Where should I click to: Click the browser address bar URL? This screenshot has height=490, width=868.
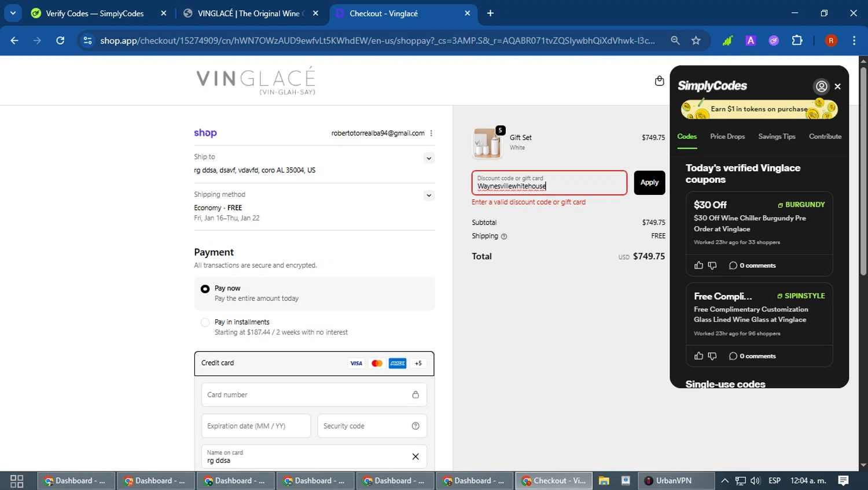tap(377, 40)
